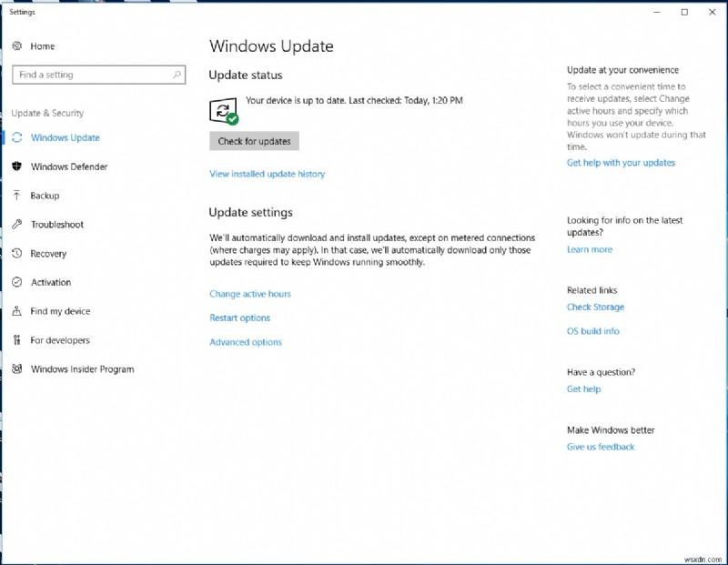728x565 pixels.
Task: Click the 'Make Windows better' heading
Action: (x=611, y=430)
